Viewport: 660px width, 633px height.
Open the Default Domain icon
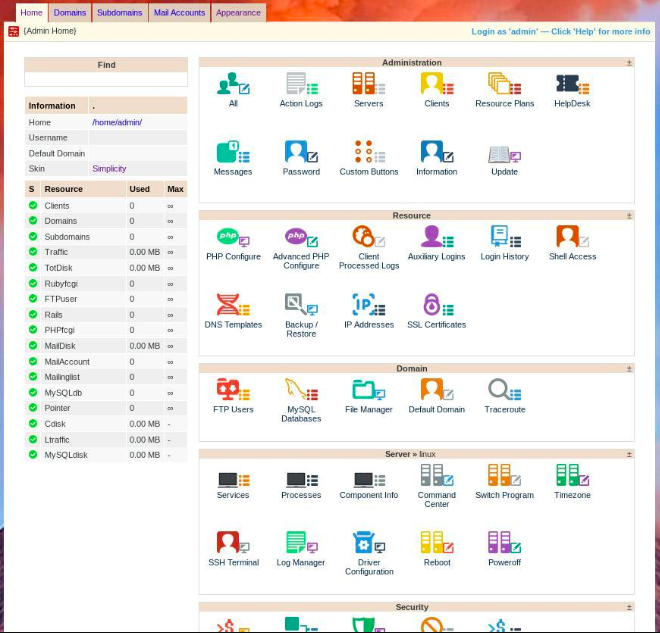[x=436, y=390]
